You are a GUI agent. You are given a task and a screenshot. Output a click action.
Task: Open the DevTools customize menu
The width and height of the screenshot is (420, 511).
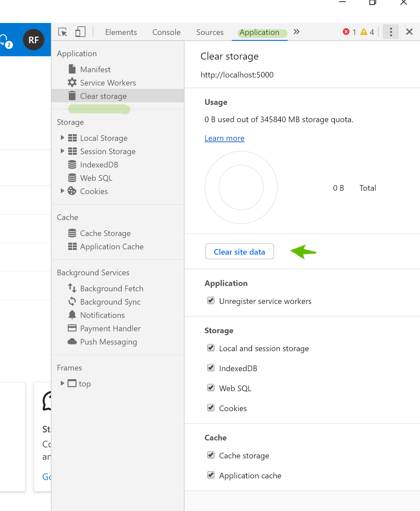pyautogui.click(x=391, y=32)
